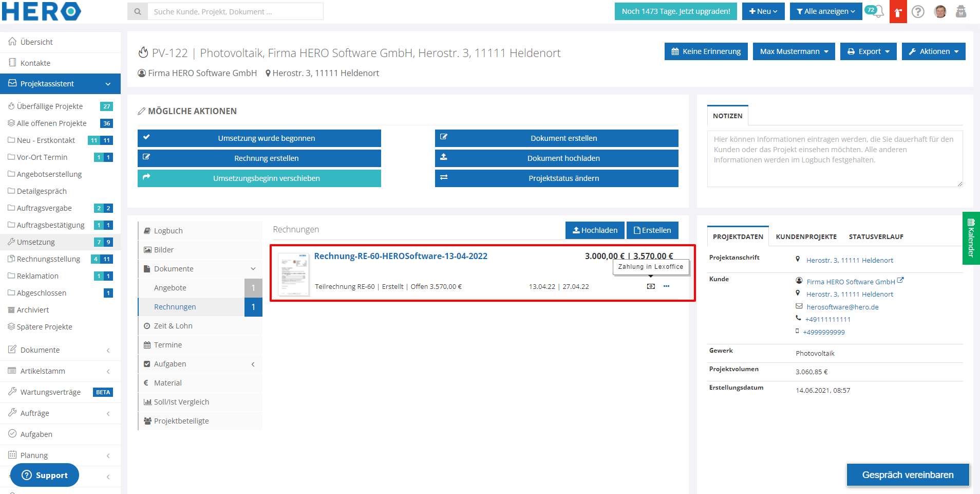Viewport: 980px width, 494px height.
Task: Click Umsetzungsbeginn verschieben
Action: coord(259,178)
